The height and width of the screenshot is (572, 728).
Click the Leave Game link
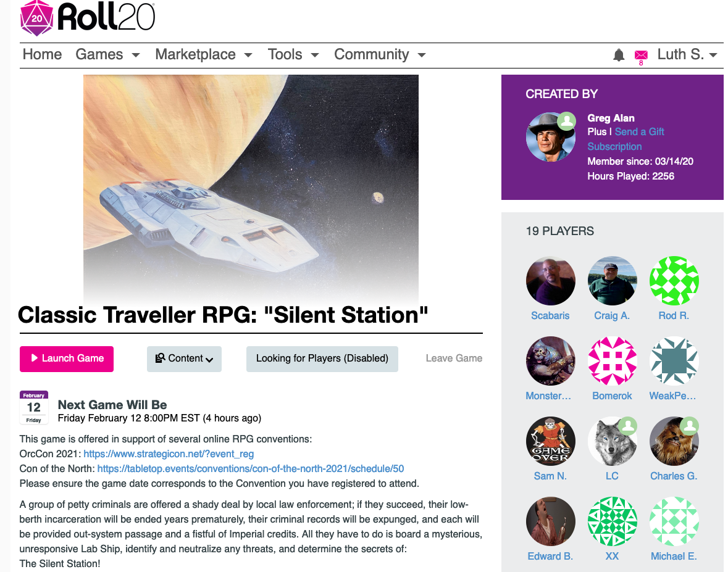click(454, 359)
